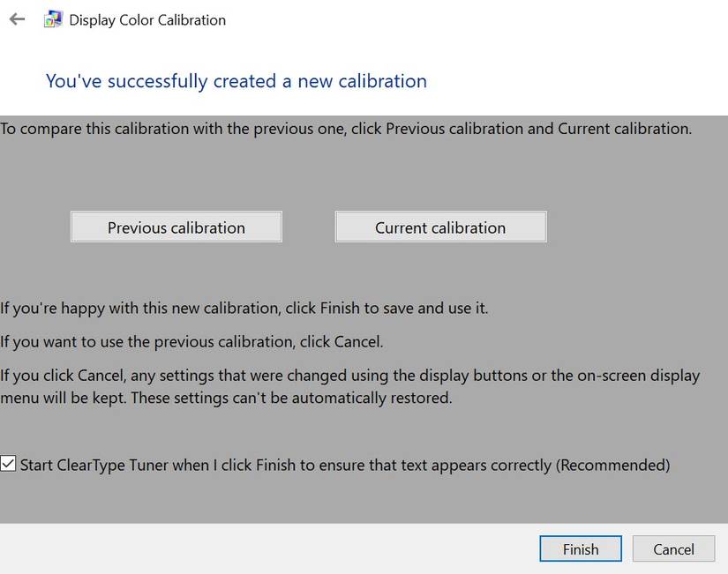Image resolution: width=728 pixels, height=574 pixels.
Task: Select the Previous calibration comparison button
Action: tap(176, 227)
